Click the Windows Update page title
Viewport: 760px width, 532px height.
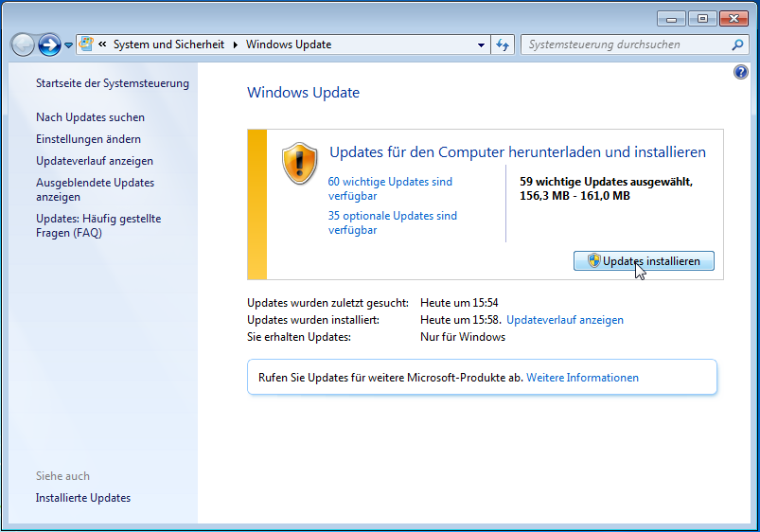[x=304, y=93]
